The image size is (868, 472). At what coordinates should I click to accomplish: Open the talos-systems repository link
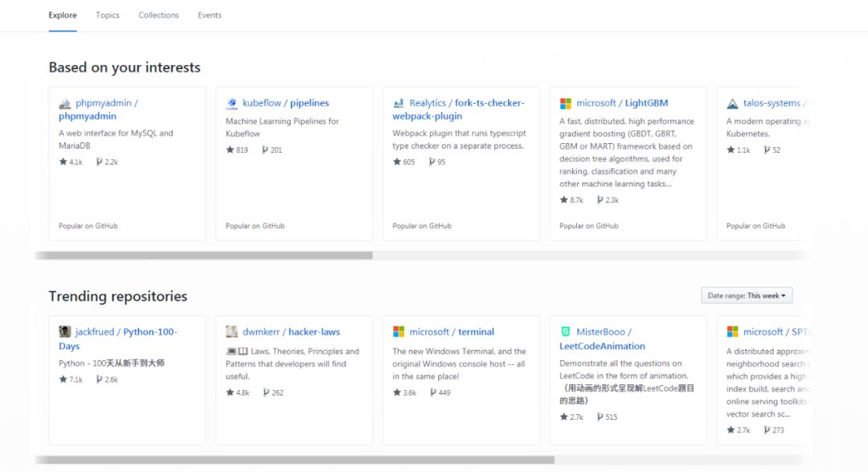[775, 103]
